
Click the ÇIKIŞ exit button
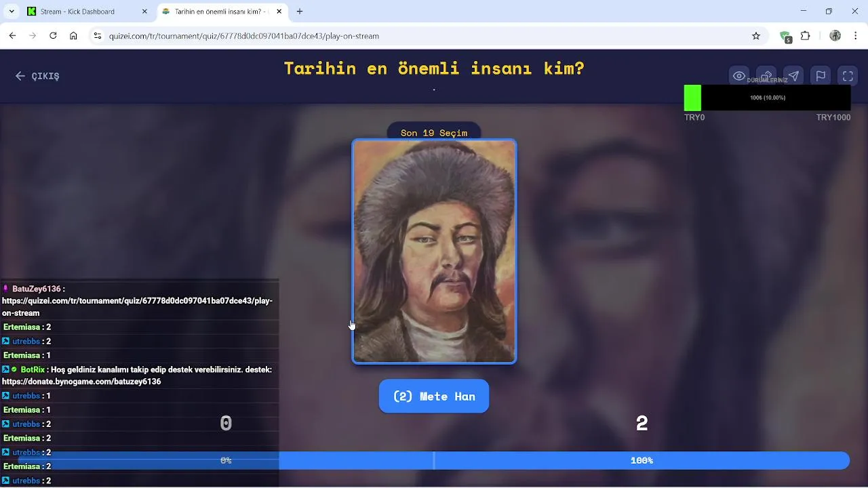(x=37, y=76)
